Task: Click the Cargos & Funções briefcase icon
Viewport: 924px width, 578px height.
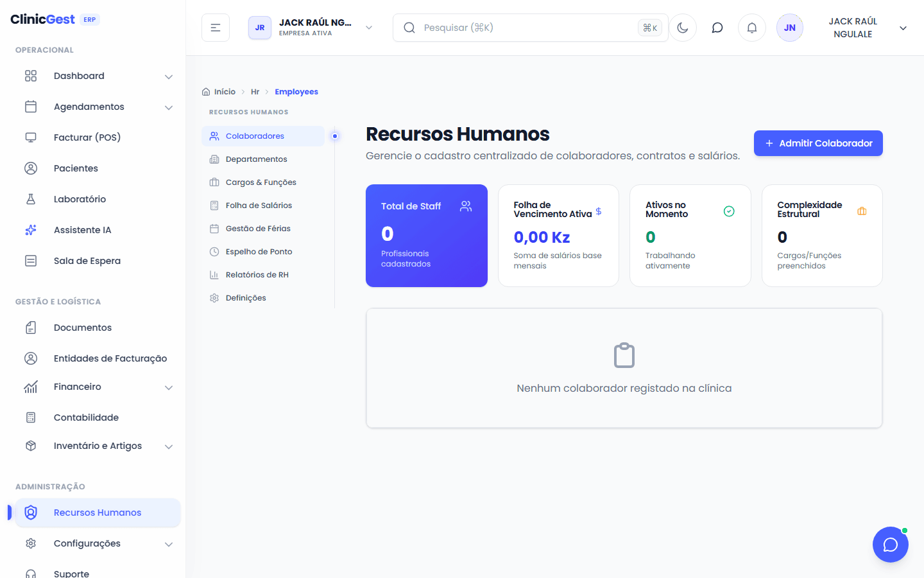Action: click(x=214, y=182)
